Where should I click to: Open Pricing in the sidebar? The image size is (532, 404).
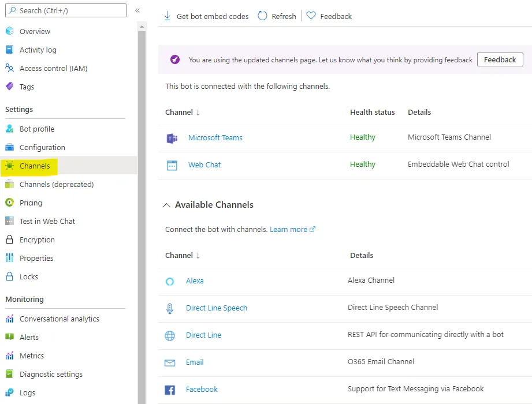pos(31,203)
